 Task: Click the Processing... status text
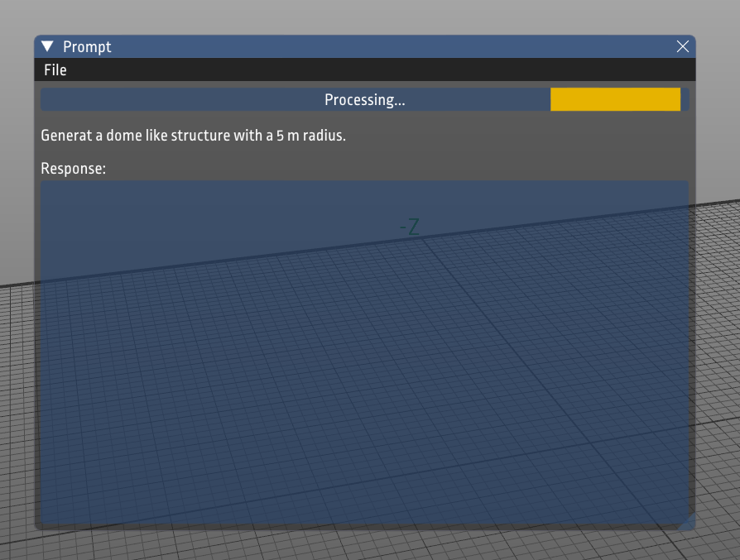[364, 99]
